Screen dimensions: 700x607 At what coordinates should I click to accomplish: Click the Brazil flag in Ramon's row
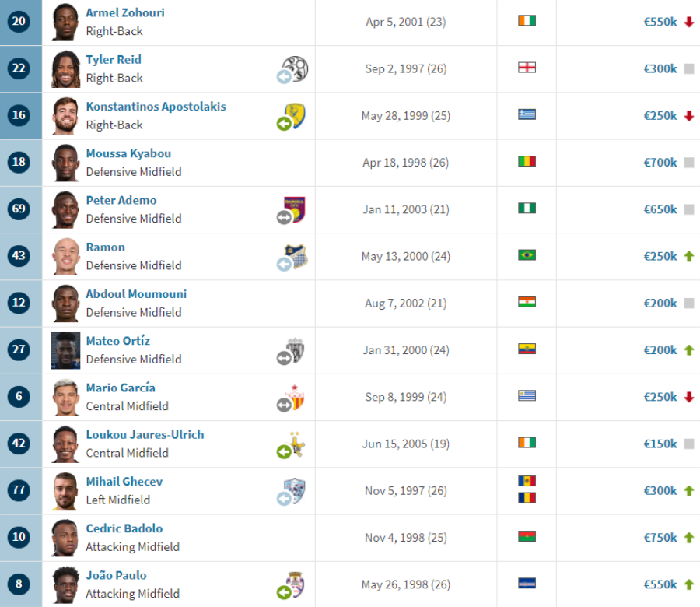(527, 255)
